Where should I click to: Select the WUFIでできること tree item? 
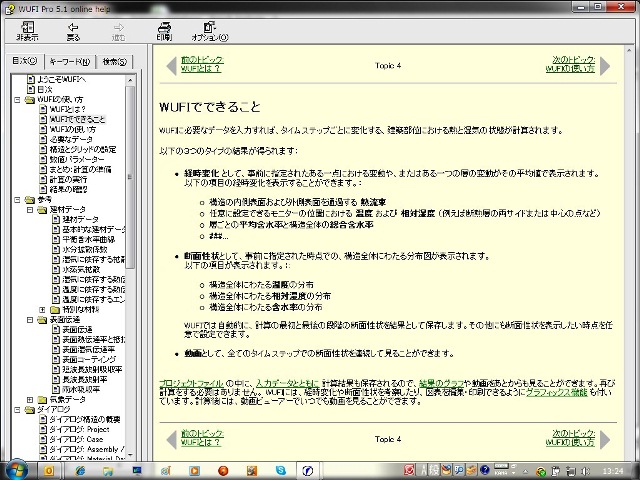(77, 119)
